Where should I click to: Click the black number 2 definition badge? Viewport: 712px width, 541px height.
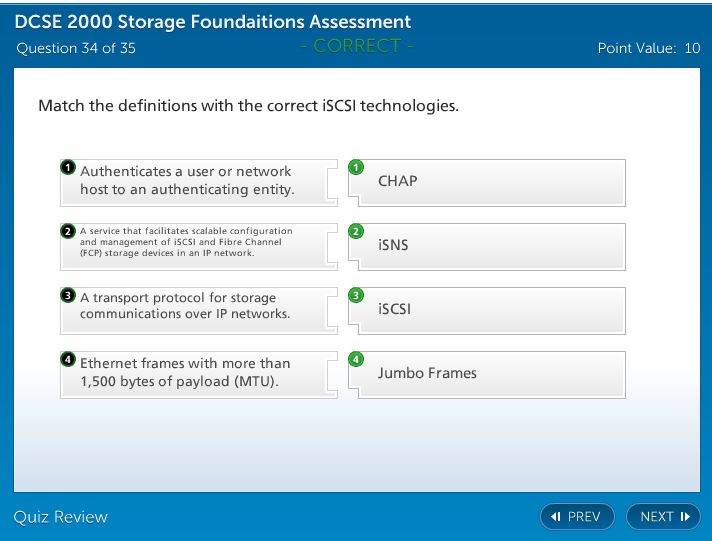click(68, 231)
